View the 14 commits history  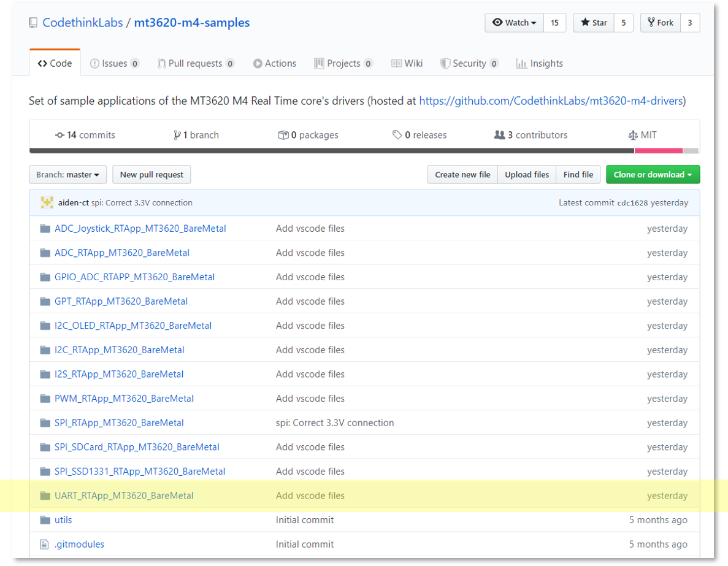coord(85,135)
